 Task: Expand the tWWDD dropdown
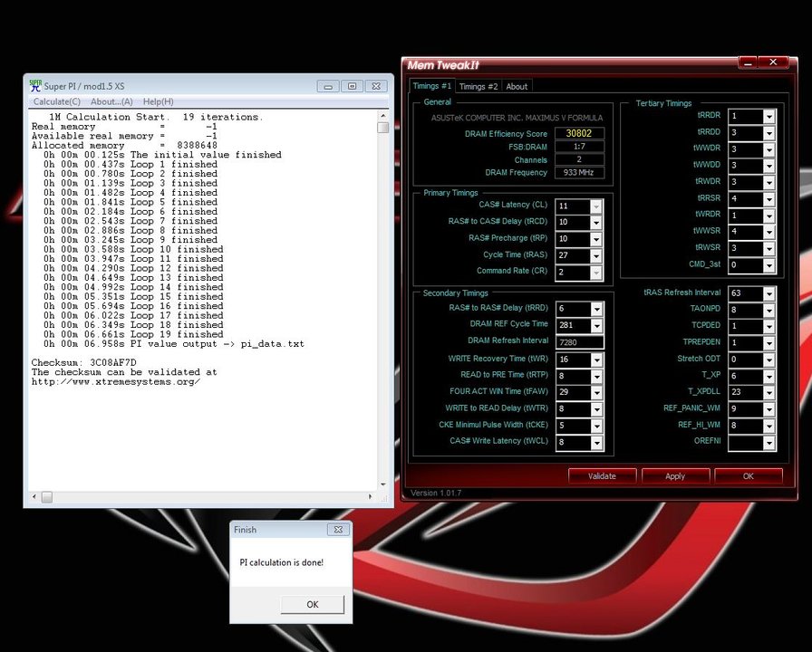coord(769,166)
